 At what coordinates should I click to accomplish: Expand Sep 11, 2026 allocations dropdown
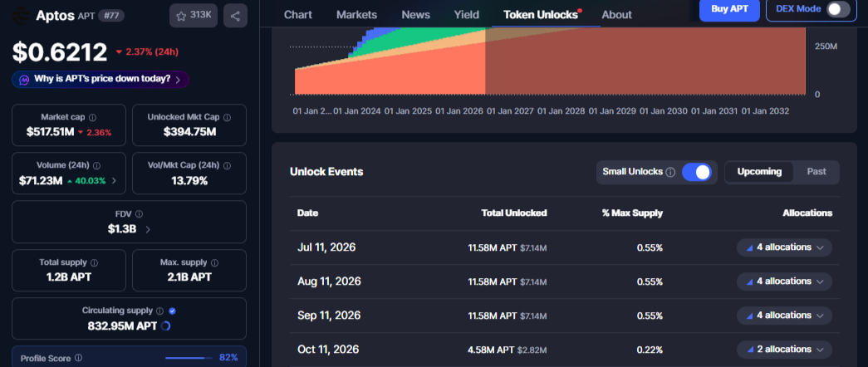pos(784,316)
